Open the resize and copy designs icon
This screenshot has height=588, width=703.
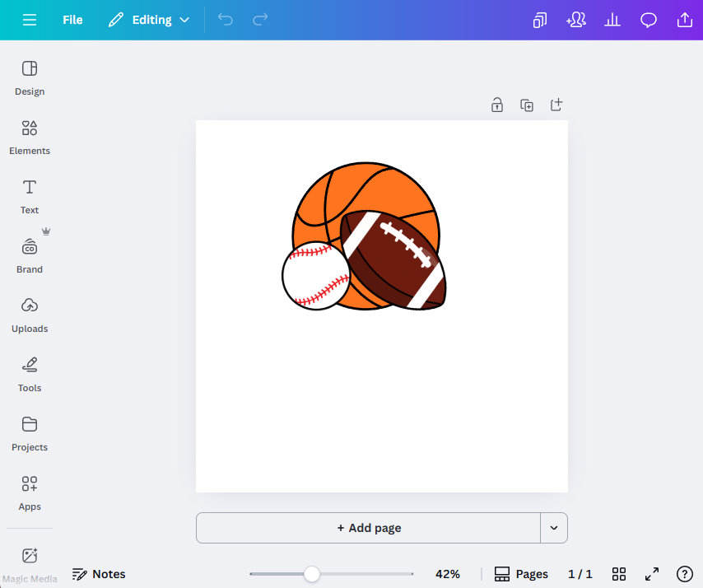pos(540,21)
